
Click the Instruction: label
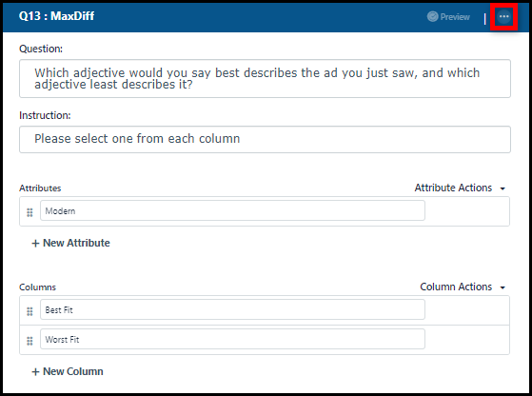pyautogui.click(x=45, y=115)
